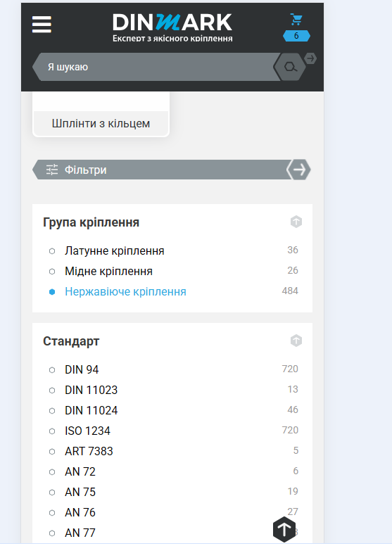Click the DIN 11024 count 46
The height and width of the screenshot is (546, 392).
[293, 410]
